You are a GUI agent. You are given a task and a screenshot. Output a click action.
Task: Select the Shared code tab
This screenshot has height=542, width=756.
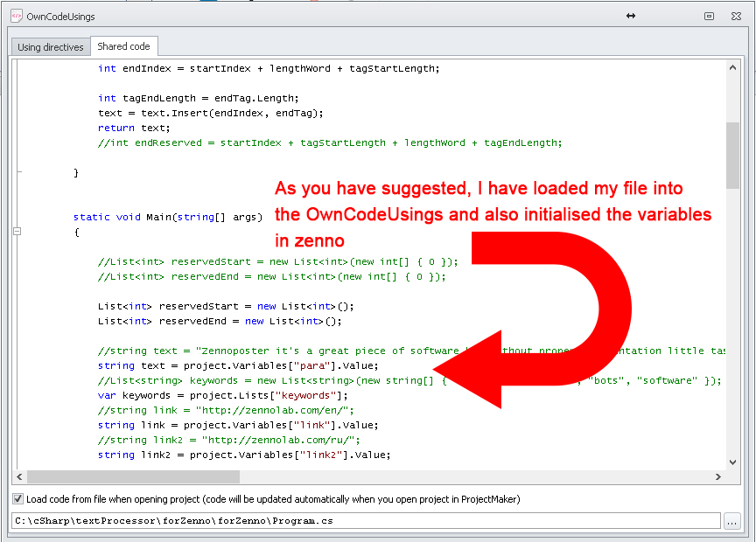(x=124, y=46)
